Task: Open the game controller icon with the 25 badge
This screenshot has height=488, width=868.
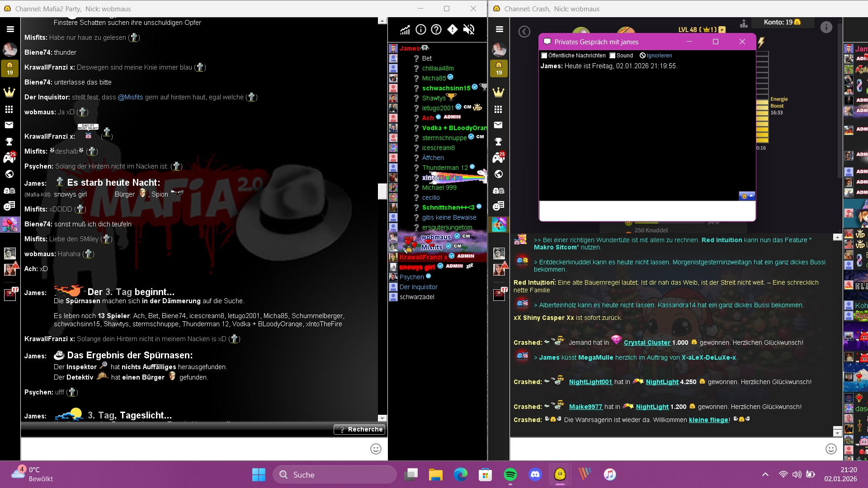Action: (x=9, y=158)
